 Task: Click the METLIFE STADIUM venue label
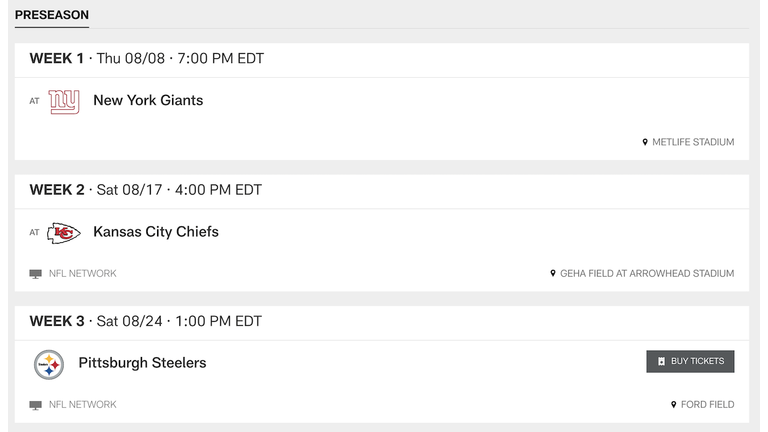click(x=693, y=142)
